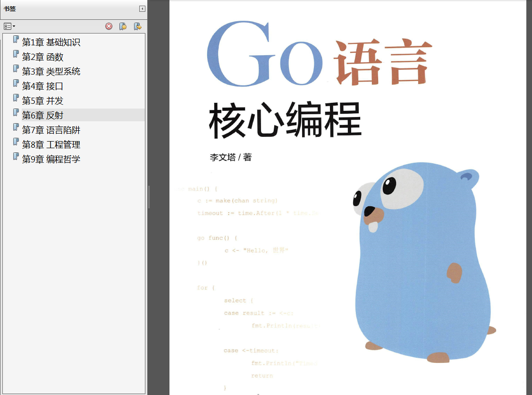
Task: Click the blue gopher mascot illustration
Action: [x=423, y=263]
